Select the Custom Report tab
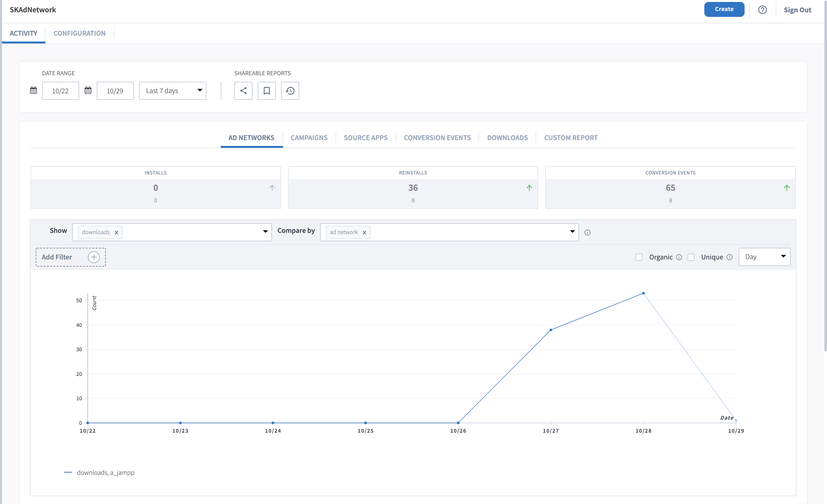Viewport: 827px width, 504px height. (571, 138)
